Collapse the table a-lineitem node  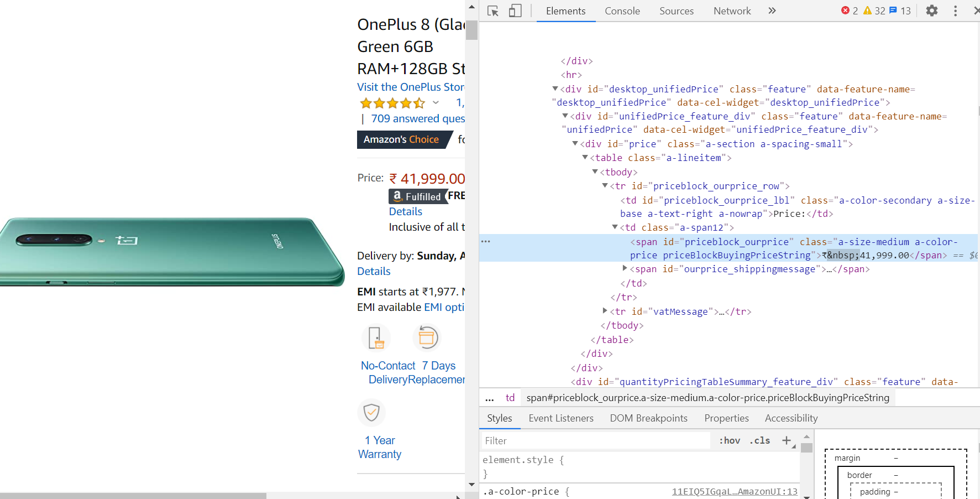585,157
